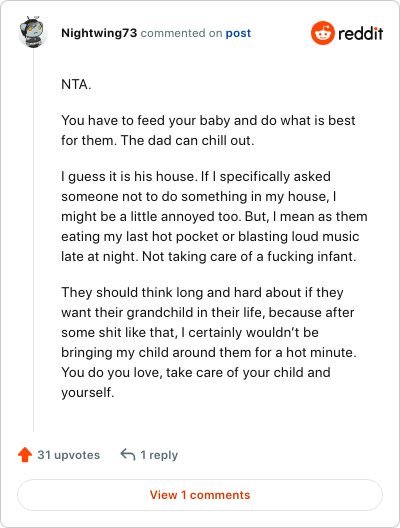Click the line mentioning 'grandchild in their life'

(x=208, y=312)
